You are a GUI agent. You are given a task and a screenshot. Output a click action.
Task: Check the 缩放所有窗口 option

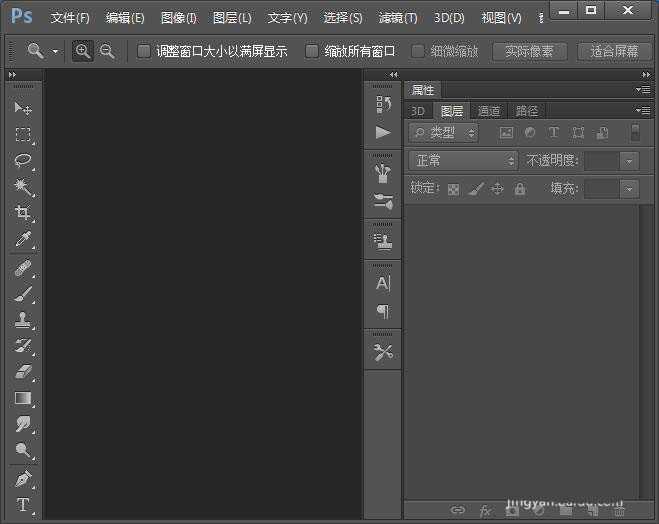point(312,51)
